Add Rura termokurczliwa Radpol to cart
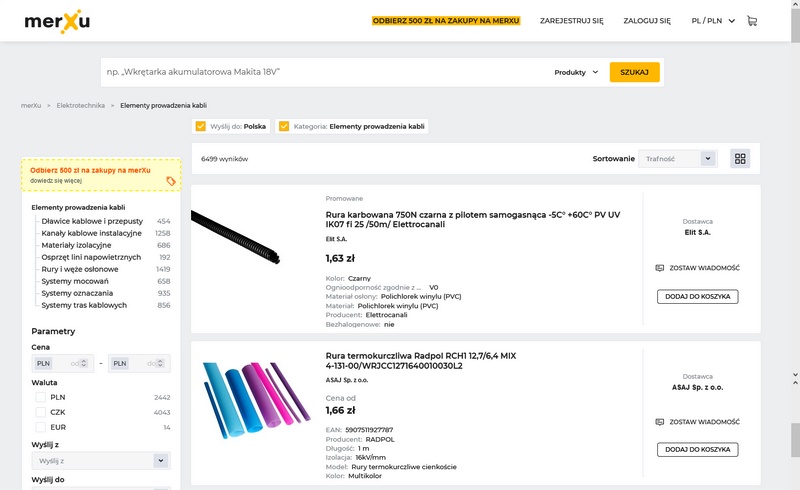The image size is (800, 490). (697, 450)
